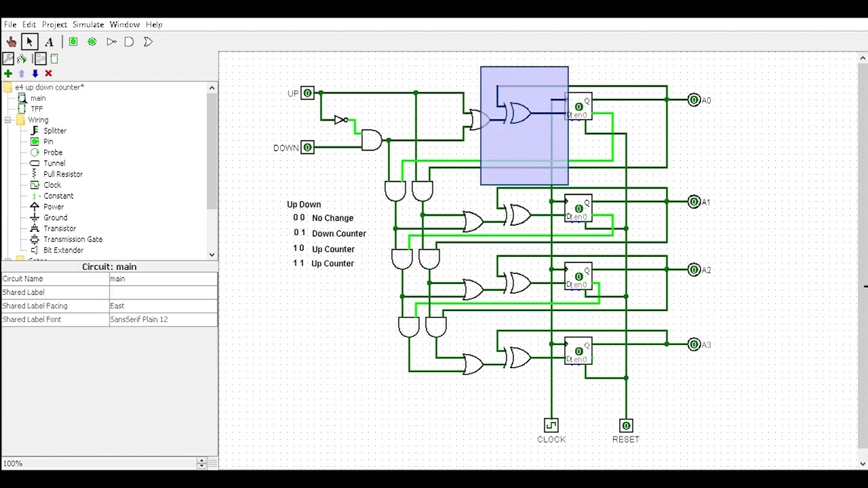Select the Transmission Gate component

pos(73,239)
